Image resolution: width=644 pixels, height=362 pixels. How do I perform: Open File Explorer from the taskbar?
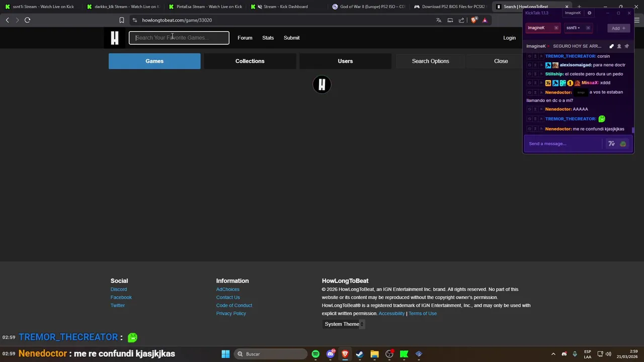[374, 354]
